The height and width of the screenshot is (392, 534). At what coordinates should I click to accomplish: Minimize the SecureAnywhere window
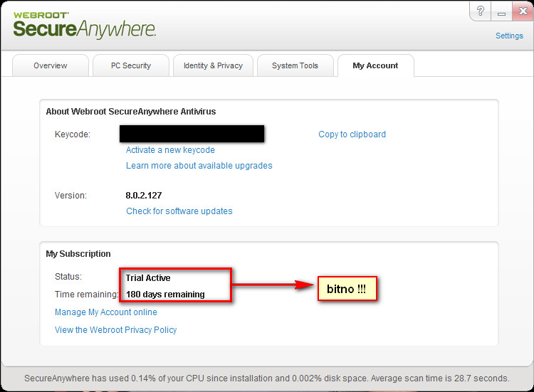point(501,11)
